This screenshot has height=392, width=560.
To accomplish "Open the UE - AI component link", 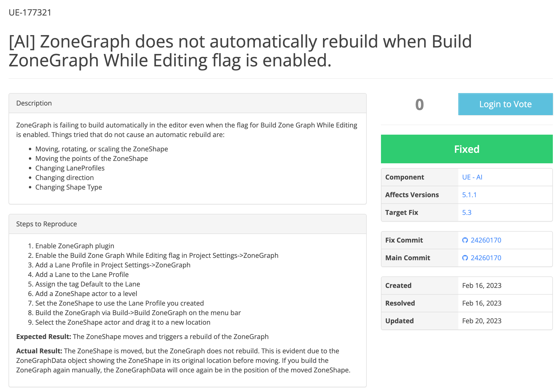I will 472,177.
